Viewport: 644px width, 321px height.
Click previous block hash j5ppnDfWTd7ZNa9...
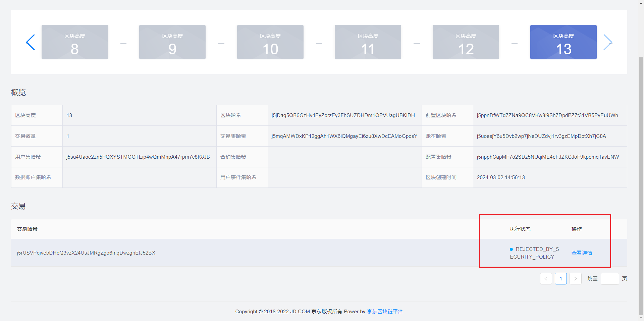pos(547,115)
